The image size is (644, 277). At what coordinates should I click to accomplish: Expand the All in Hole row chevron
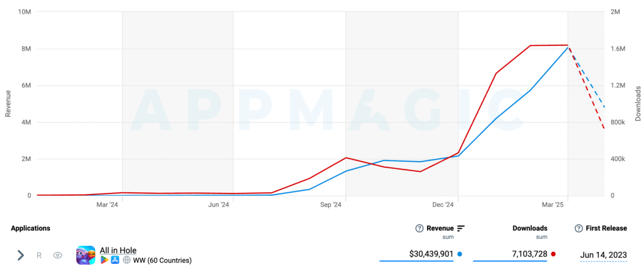[x=20, y=256]
